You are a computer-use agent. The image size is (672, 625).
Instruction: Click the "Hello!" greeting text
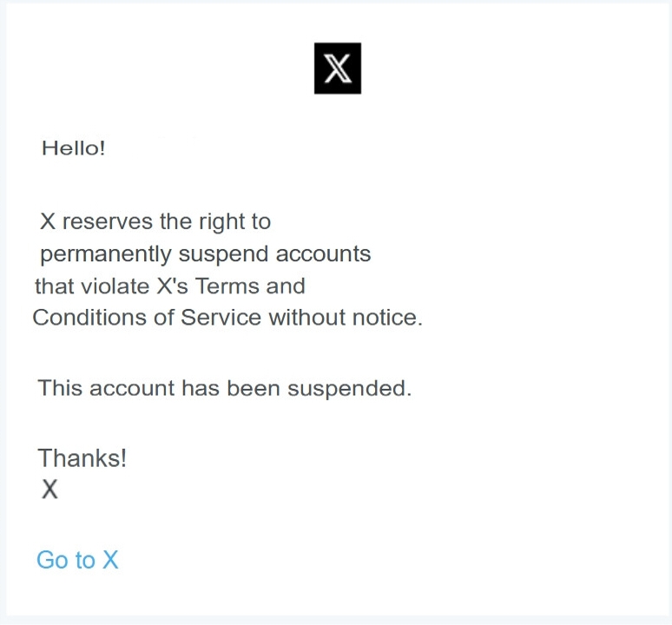(x=73, y=148)
